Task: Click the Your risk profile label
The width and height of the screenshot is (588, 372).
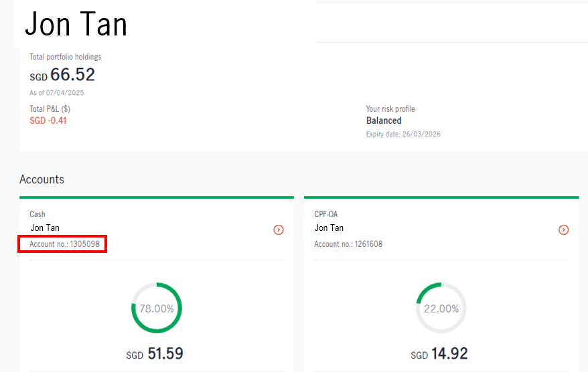Action: click(x=390, y=109)
